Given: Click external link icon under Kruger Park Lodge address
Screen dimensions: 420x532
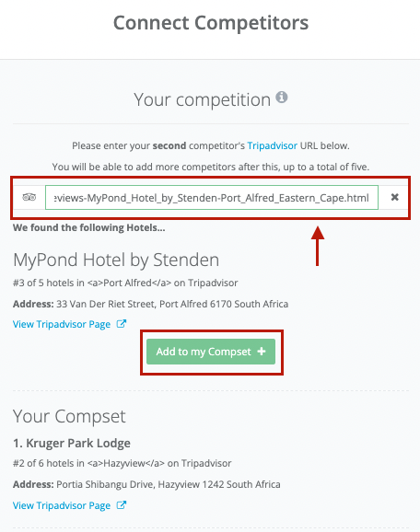Looking at the screenshot, I should pos(122,505).
